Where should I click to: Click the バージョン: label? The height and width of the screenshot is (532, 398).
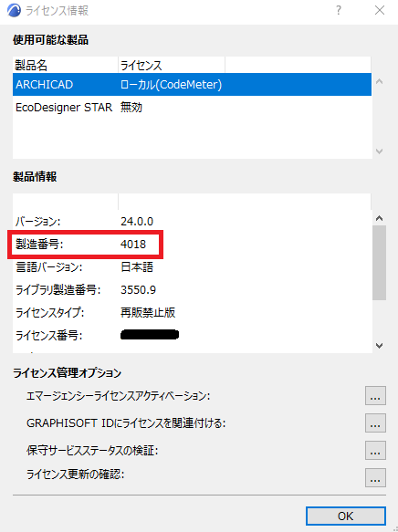(x=38, y=222)
